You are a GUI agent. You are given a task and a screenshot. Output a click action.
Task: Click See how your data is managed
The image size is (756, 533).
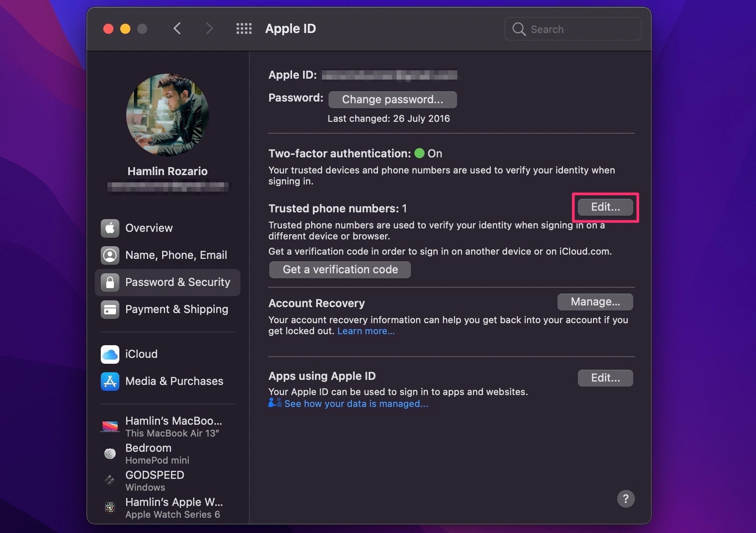pyautogui.click(x=357, y=404)
